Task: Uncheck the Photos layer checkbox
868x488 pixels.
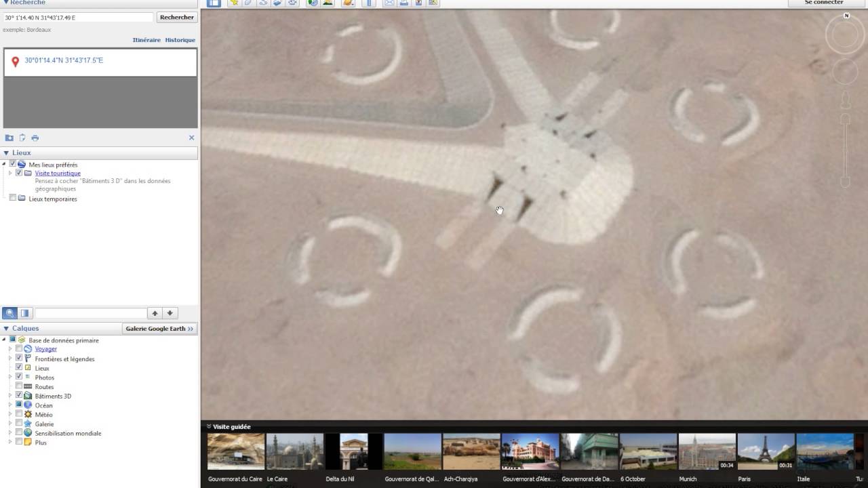Action: [x=19, y=376]
